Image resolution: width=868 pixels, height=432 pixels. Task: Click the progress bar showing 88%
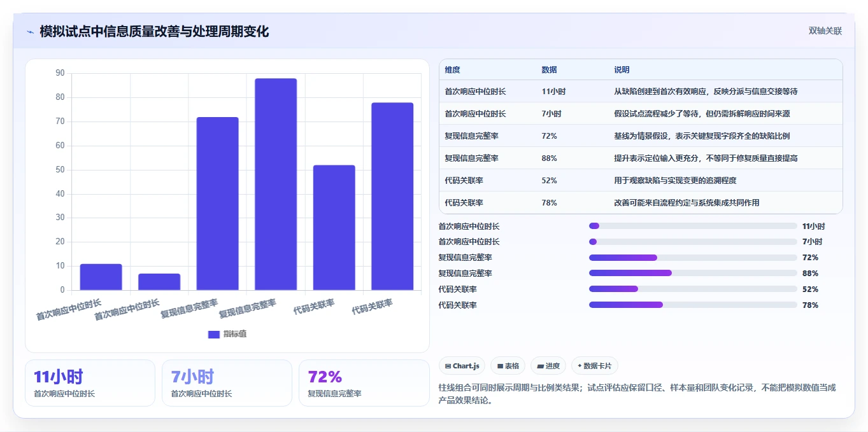coord(693,273)
